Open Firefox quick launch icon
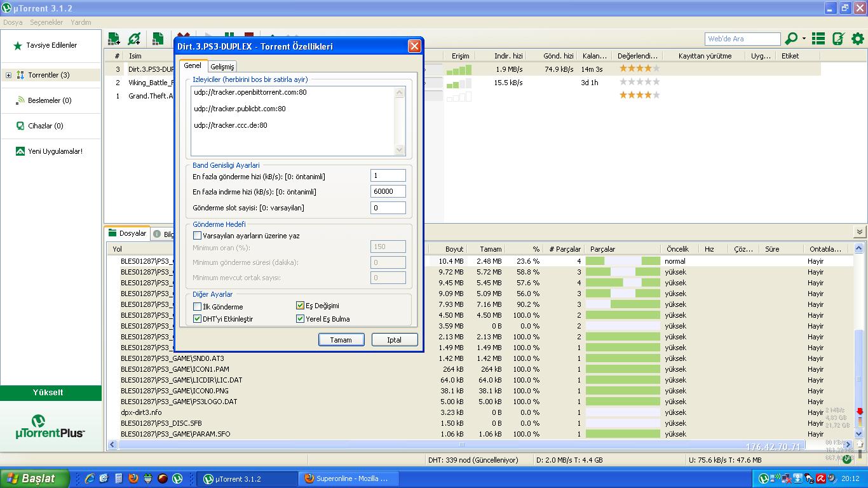868x488 pixels. pos(133,478)
